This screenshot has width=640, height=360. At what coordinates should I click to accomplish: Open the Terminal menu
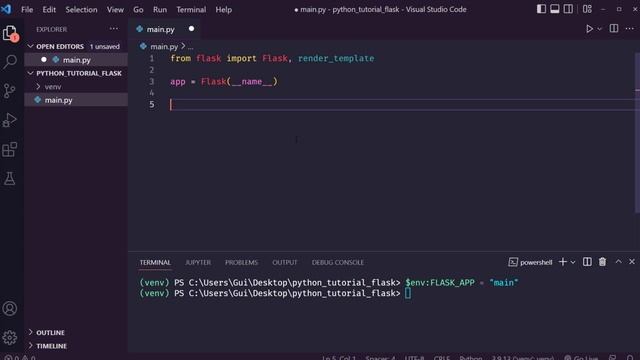pos(191,9)
